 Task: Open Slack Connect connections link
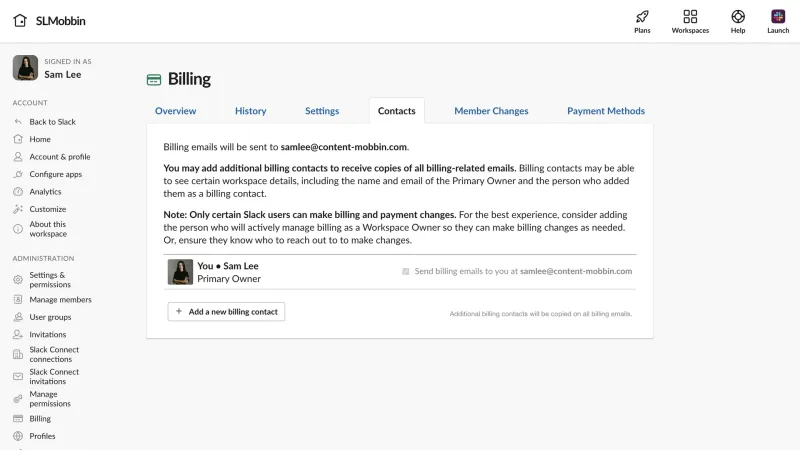coord(54,354)
